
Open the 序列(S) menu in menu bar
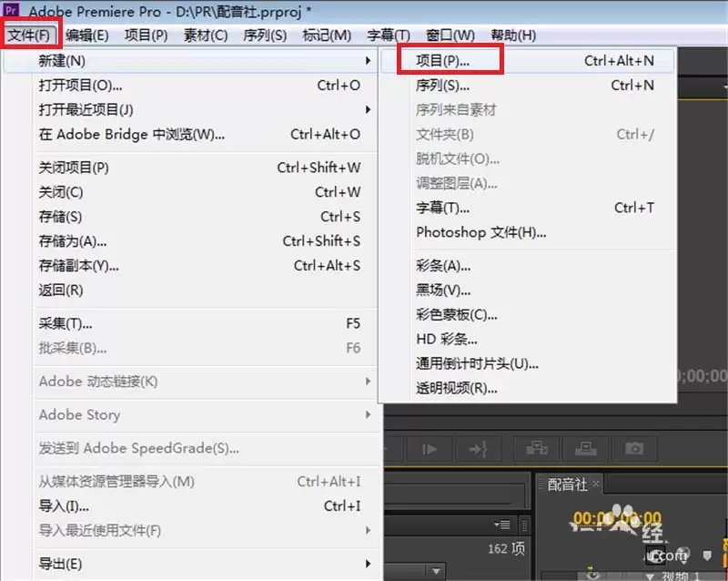(265, 36)
